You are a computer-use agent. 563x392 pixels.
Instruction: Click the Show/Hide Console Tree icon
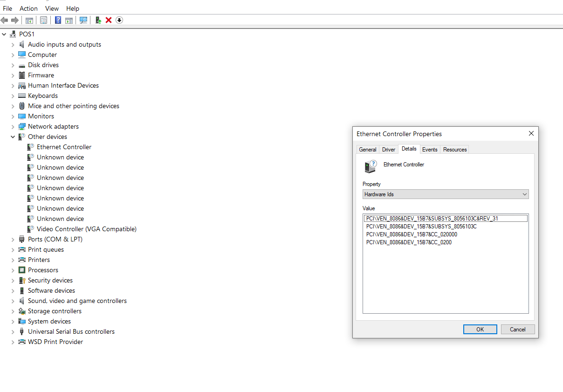(29, 20)
